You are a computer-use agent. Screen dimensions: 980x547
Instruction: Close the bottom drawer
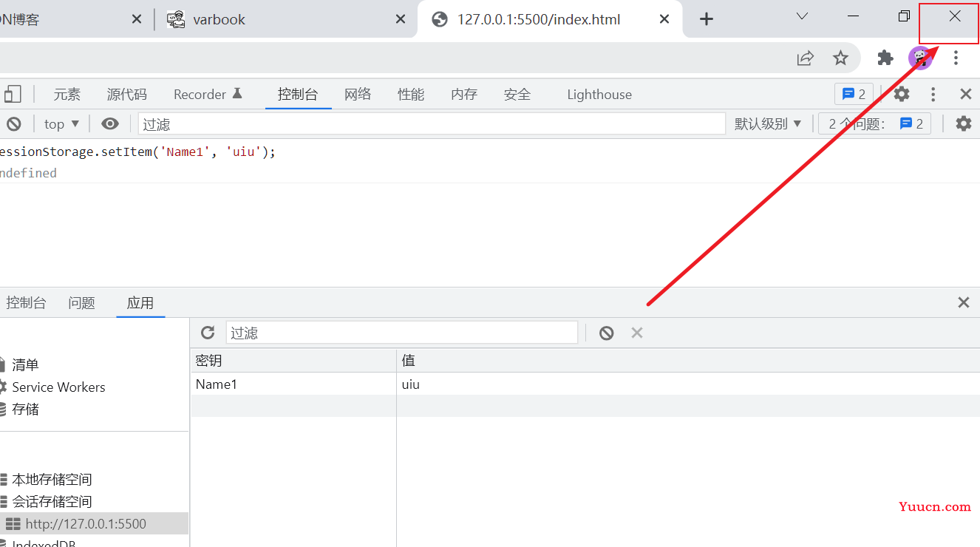pyautogui.click(x=963, y=302)
